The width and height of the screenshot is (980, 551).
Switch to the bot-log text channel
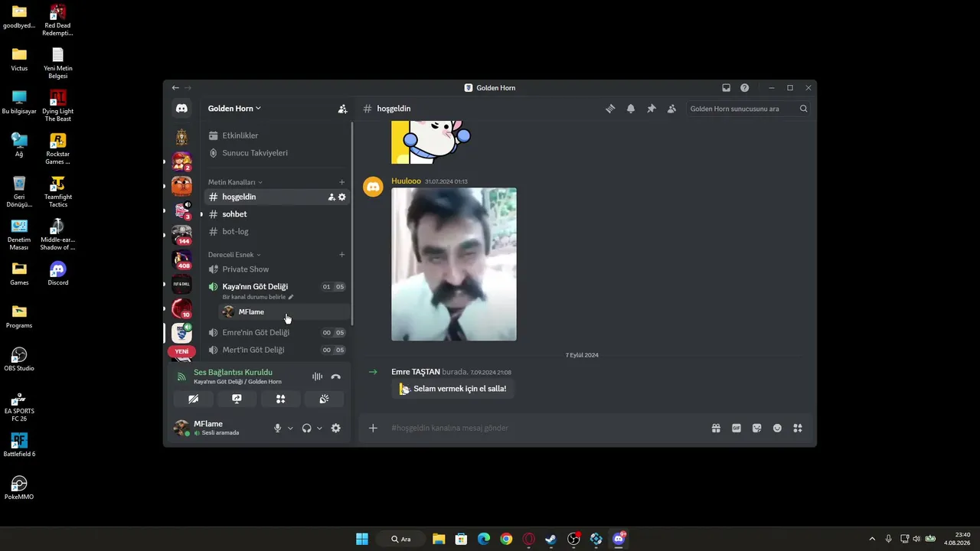point(276,231)
